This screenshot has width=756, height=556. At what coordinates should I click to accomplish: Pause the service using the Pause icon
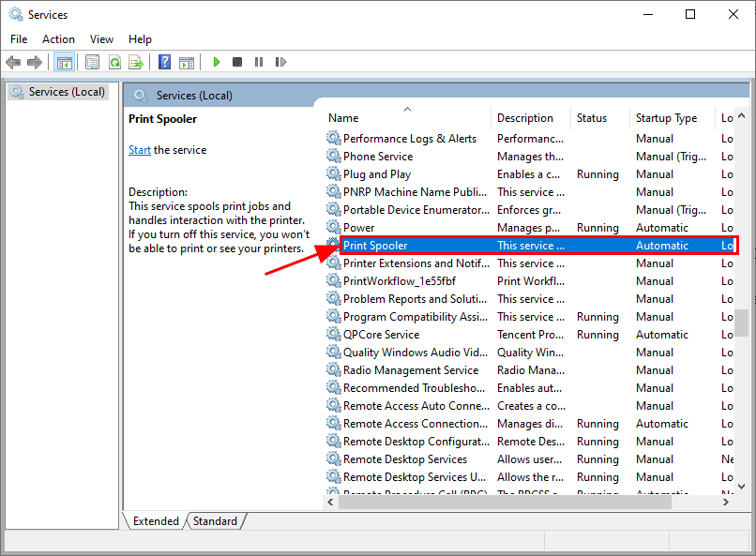coord(259,62)
